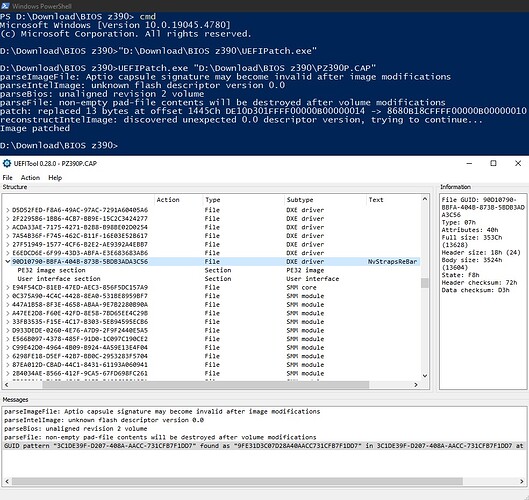This screenshot has width=529, height=500.
Task: Click 'State: F8h' in Information panel
Action: tap(460, 275)
